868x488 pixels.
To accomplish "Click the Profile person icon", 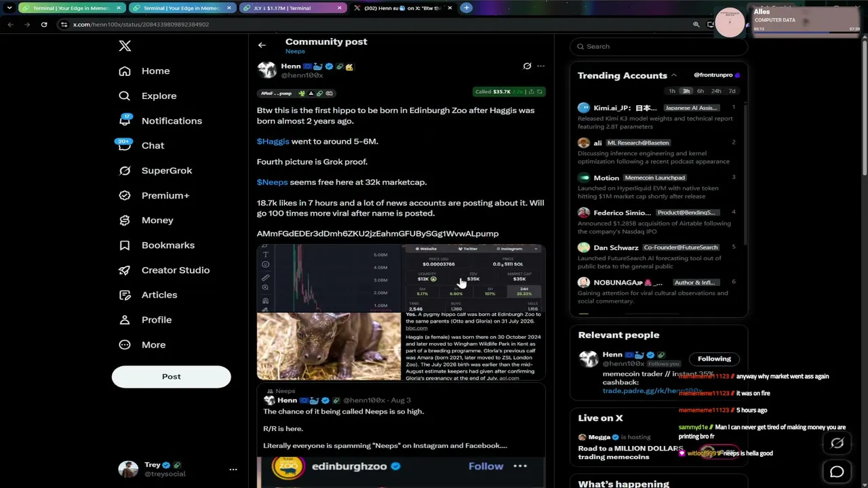I will pyautogui.click(x=125, y=320).
